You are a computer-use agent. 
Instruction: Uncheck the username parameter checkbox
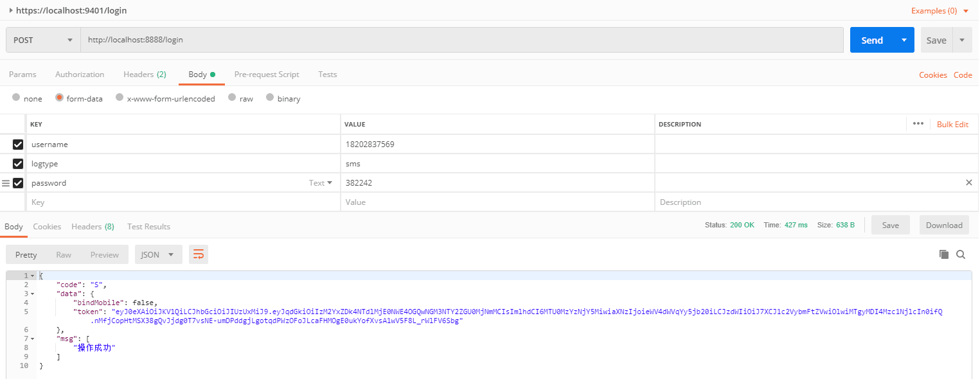18,145
